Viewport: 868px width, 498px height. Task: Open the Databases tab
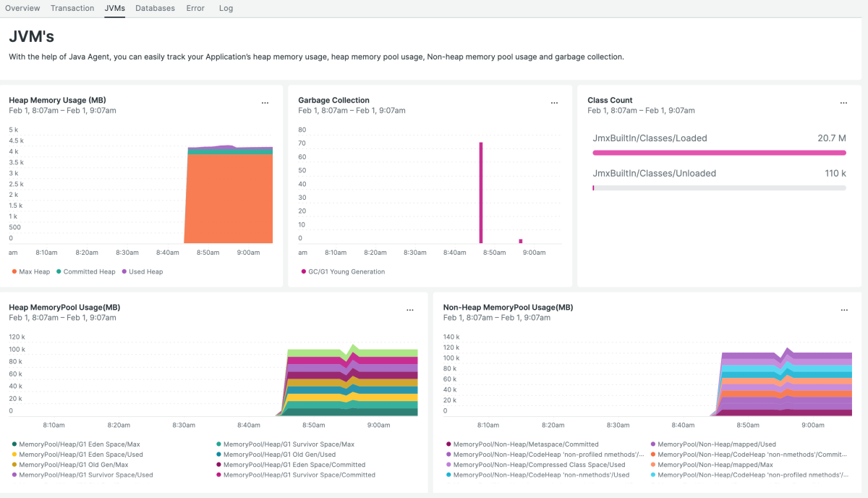point(155,8)
